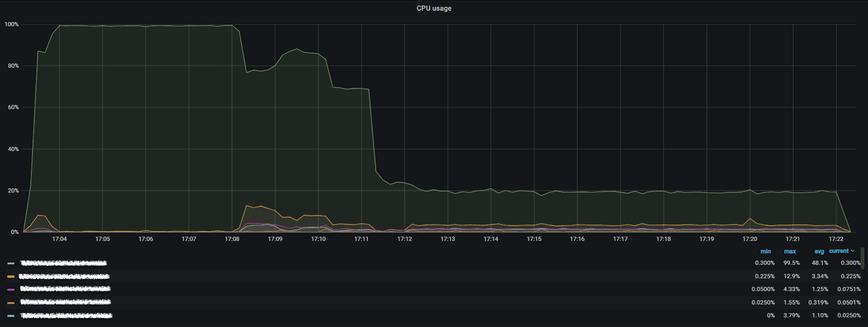Viewport: 868px width, 327px height.
Task: Sort the legend by the avg column
Action: (x=819, y=251)
